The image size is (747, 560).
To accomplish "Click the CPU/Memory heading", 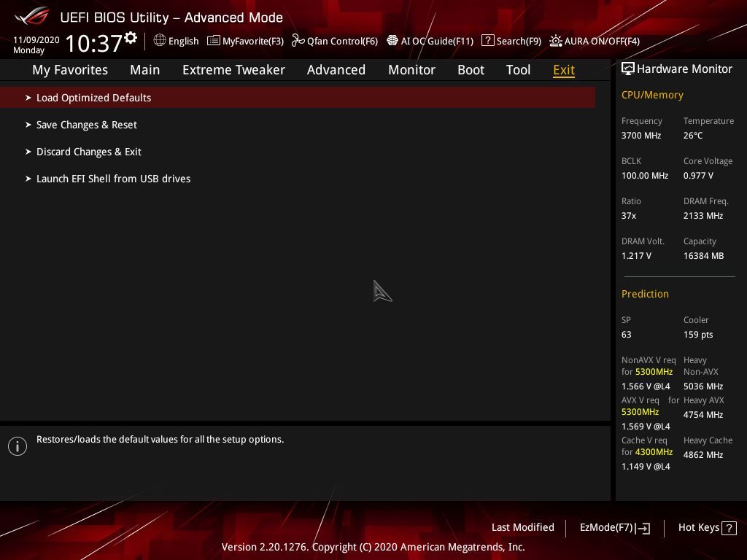I will (x=652, y=96).
